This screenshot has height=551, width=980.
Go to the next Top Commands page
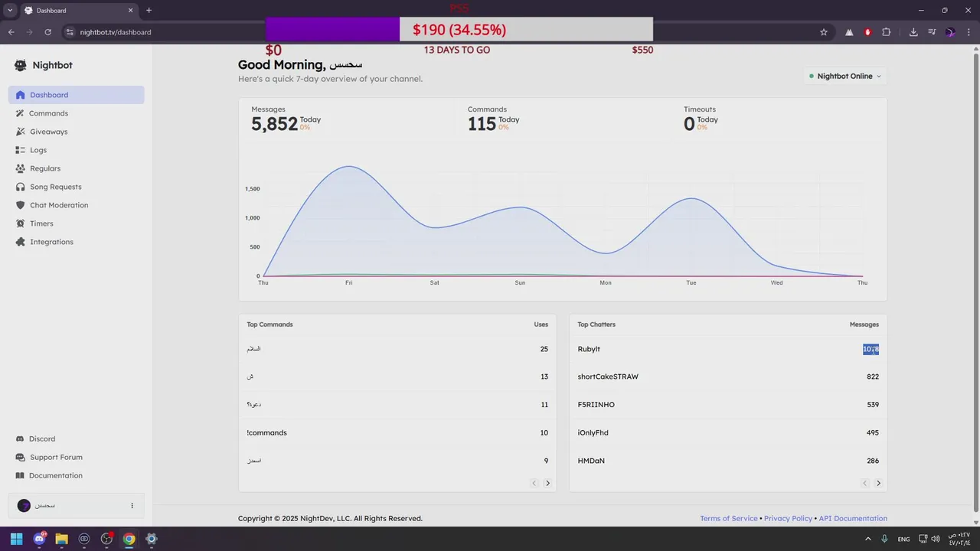tap(547, 483)
